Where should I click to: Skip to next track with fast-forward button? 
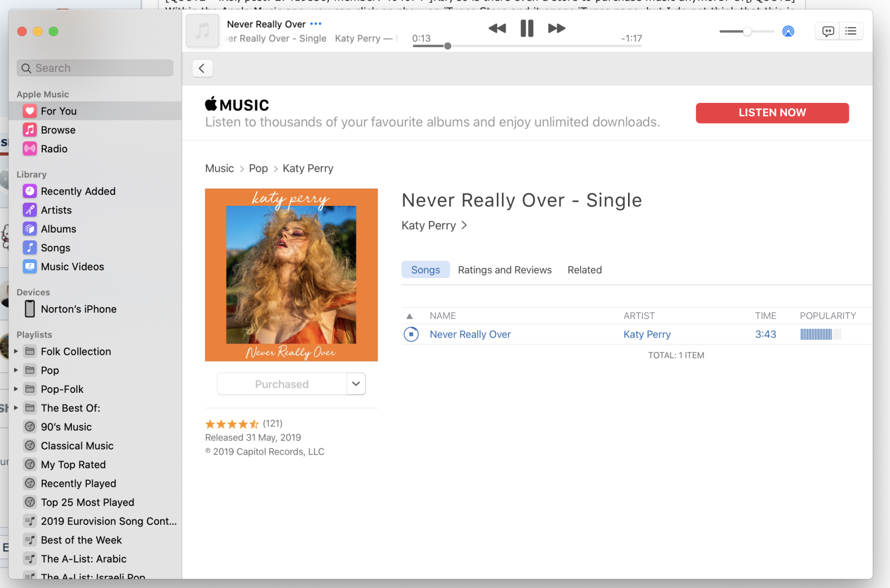557,28
